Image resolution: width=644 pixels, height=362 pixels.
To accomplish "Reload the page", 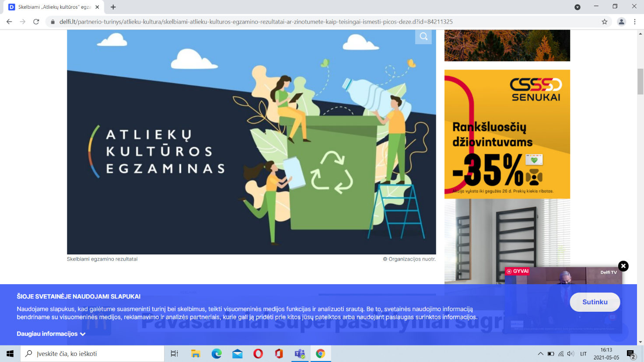I will pos(36,21).
